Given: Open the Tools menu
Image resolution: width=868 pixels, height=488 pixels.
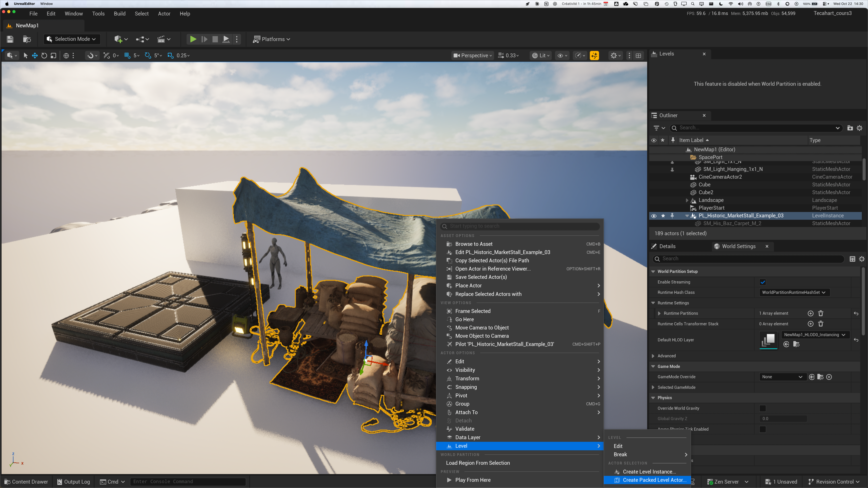Looking at the screenshot, I should pyautogui.click(x=98, y=14).
